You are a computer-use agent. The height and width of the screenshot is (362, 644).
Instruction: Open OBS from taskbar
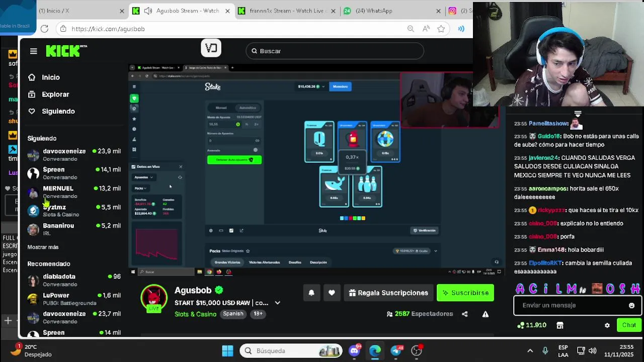(417, 350)
